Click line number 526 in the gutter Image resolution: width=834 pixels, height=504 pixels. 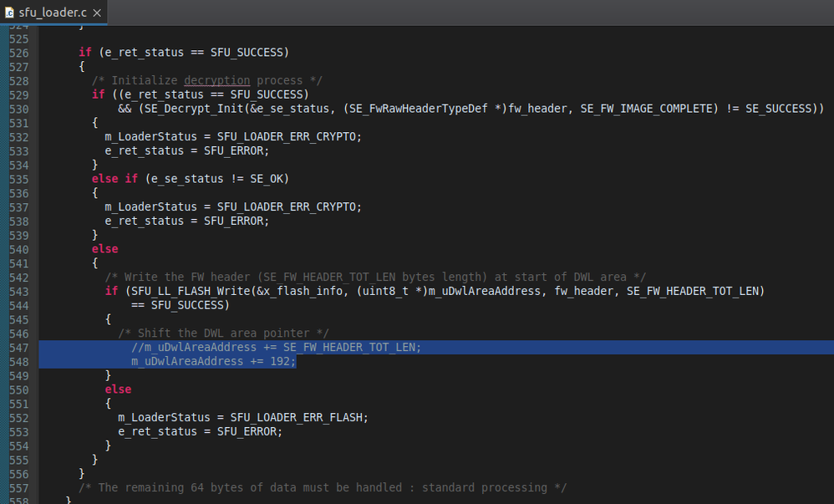pos(18,53)
